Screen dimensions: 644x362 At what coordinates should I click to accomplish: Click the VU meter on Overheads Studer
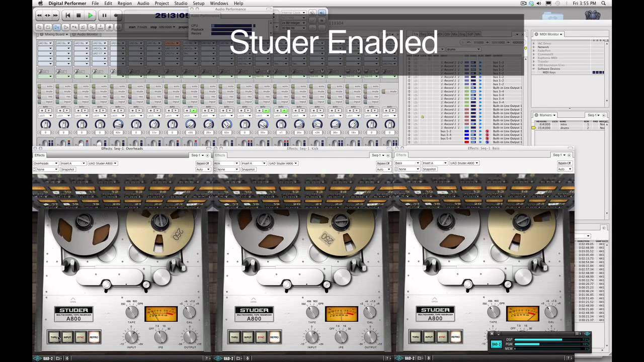click(161, 314)
